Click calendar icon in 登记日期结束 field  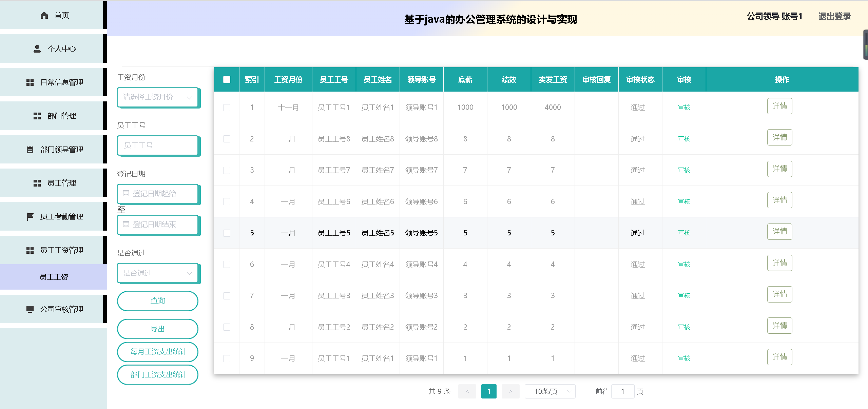[126, 224]
